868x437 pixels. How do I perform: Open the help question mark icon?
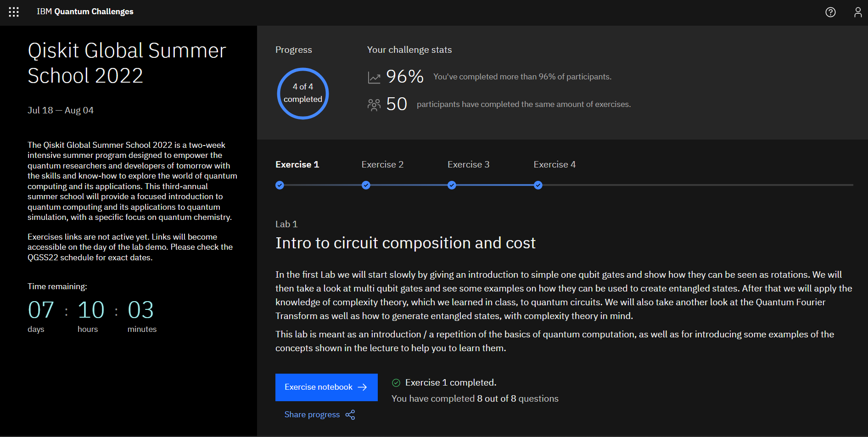[x=830, y=12]
